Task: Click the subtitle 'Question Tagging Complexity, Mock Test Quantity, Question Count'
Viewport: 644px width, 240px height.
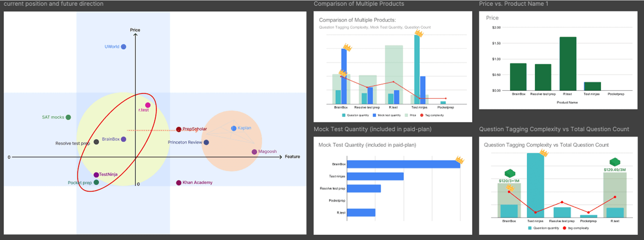Action: (375, 27)
